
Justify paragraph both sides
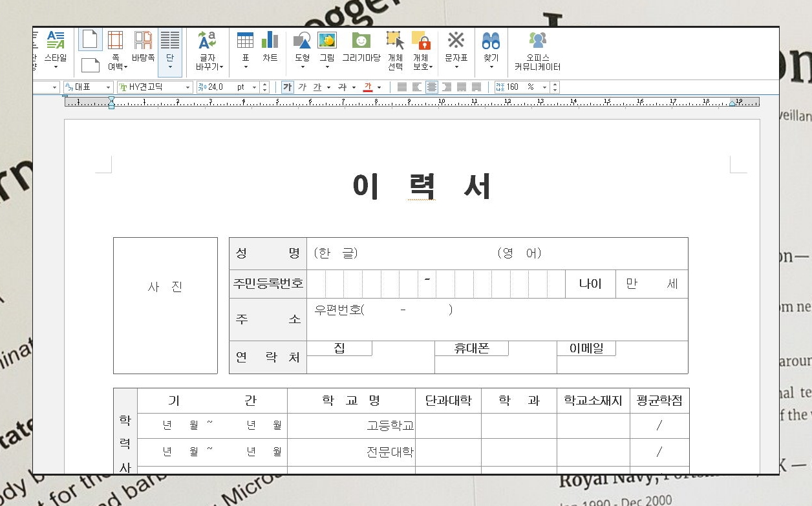click(x=402, y=87)
